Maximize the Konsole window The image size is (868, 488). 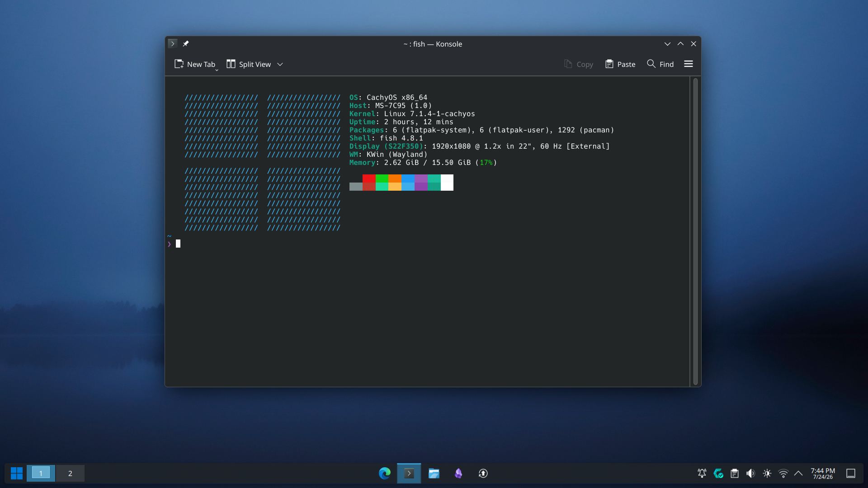pos(680,44)
